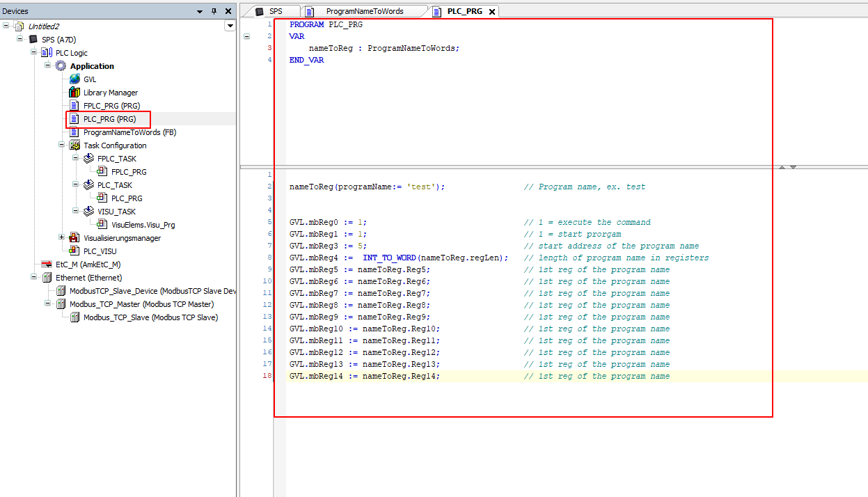This screenshot has width=868, height=497.
Task: Collapse the SPS (A7D) tree node
Action: [x=21, y=39]
